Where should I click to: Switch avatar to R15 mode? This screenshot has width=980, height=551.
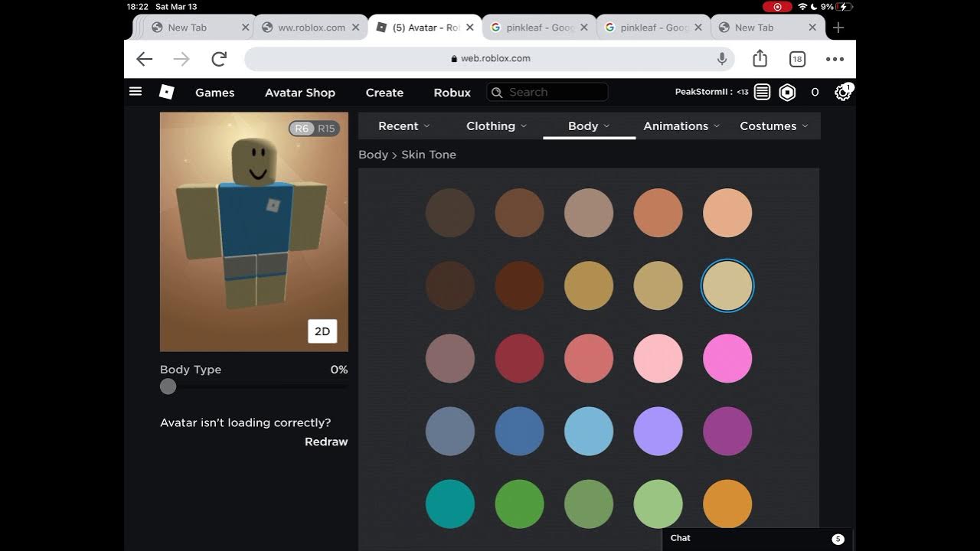(327, 129)
